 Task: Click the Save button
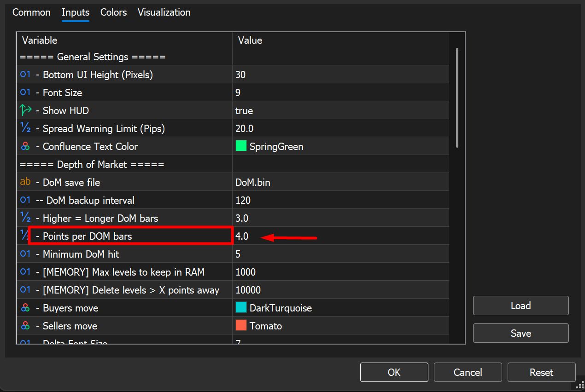click(x=521, y=334)
